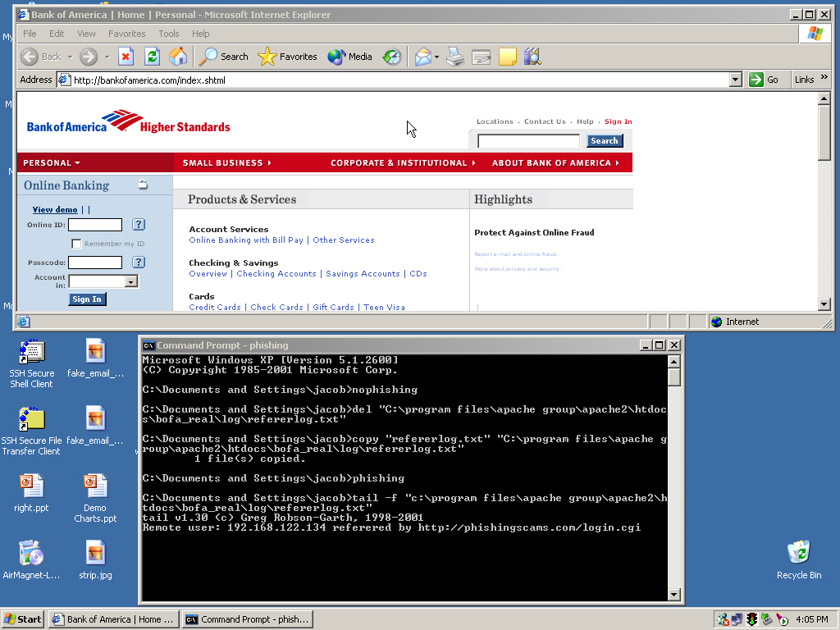Enable the Remember my ID checkbox
The image size is (840, 630).
76,244
